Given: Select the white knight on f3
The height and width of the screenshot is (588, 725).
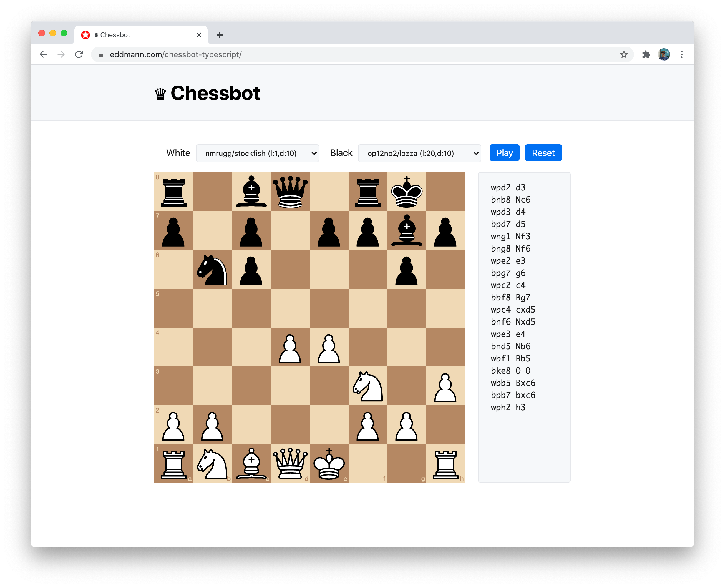Looking at the screenshot, I should tap(368, 386).
